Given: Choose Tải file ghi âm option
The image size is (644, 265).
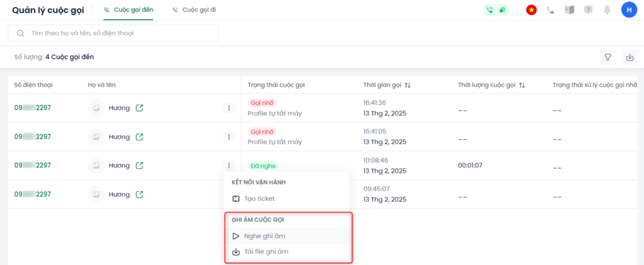Looking at the screenshot, I should tap(266, 252).
